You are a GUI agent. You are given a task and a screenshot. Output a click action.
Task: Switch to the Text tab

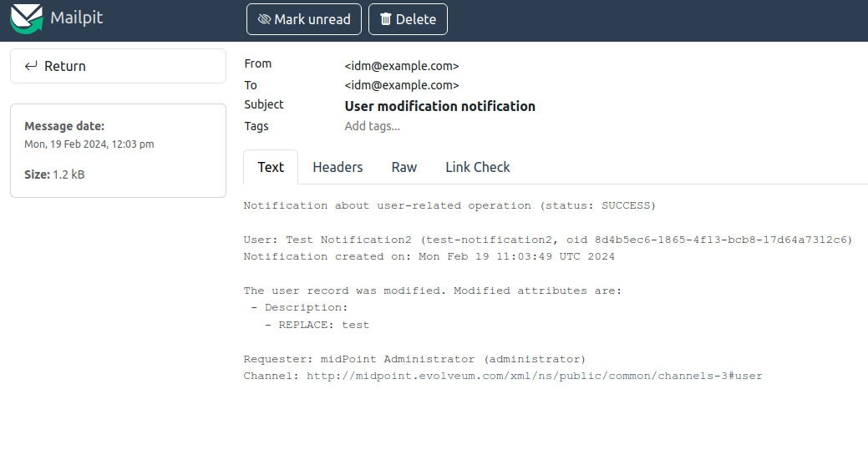tap(271, 167)
